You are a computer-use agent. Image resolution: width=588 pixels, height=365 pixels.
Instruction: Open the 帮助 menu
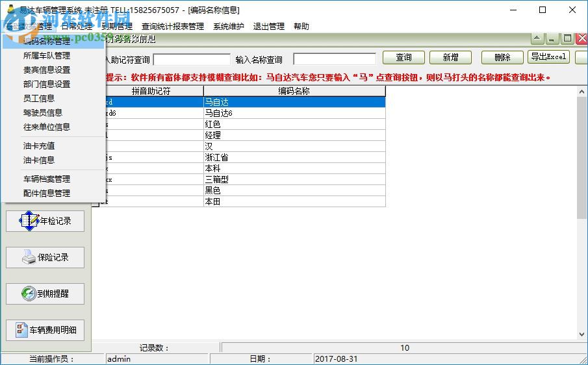[301, 26]
